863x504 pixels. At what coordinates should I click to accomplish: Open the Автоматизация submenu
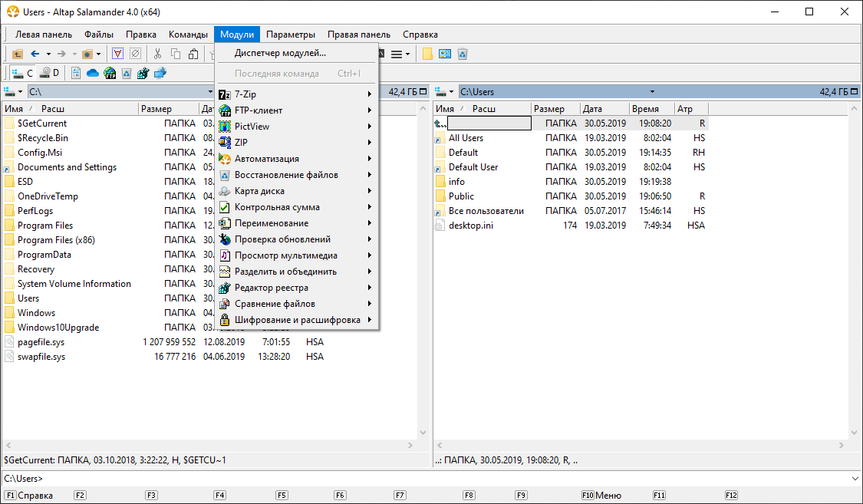pyautogui.click(x=297, y=159)
